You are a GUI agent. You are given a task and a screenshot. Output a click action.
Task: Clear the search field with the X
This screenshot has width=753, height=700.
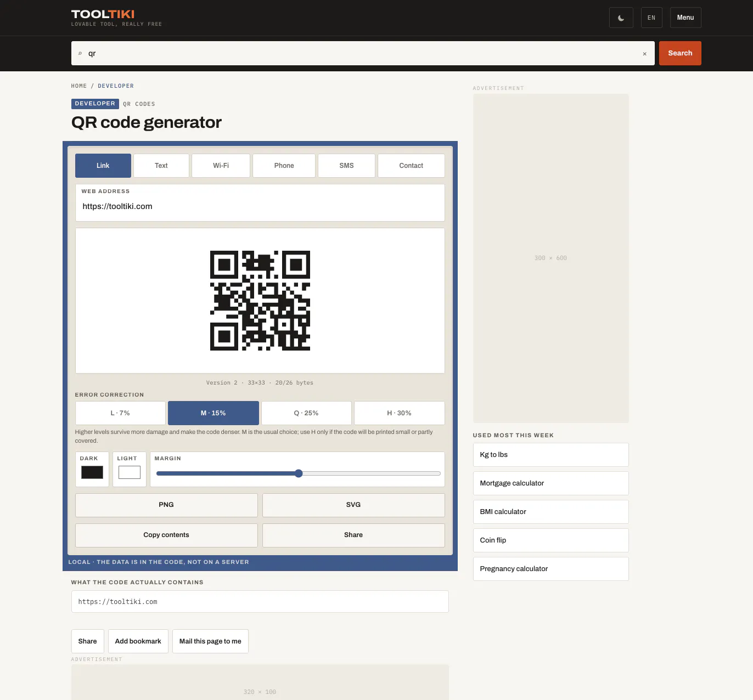(x=644, y=54)
